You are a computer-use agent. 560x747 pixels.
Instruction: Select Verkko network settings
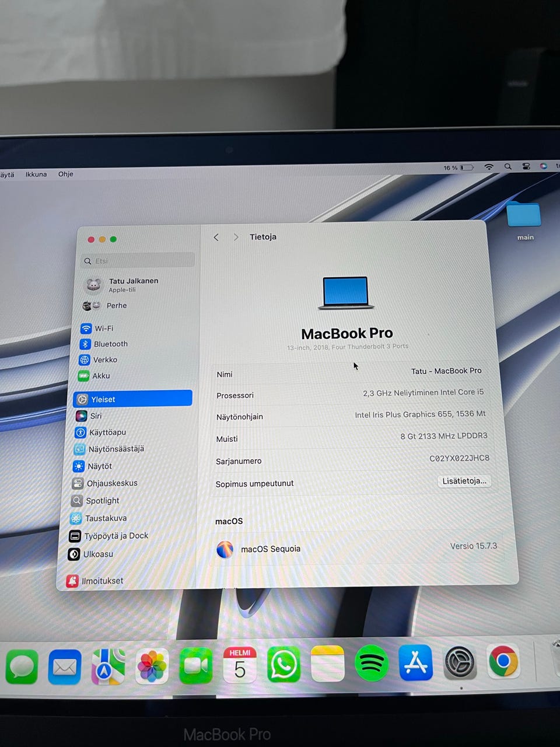point(99,360)
